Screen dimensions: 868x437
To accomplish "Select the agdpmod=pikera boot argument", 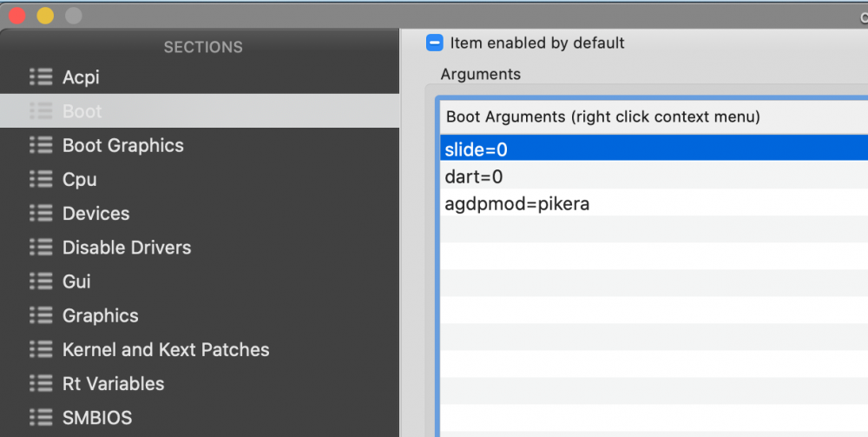I will click(654, 204).
